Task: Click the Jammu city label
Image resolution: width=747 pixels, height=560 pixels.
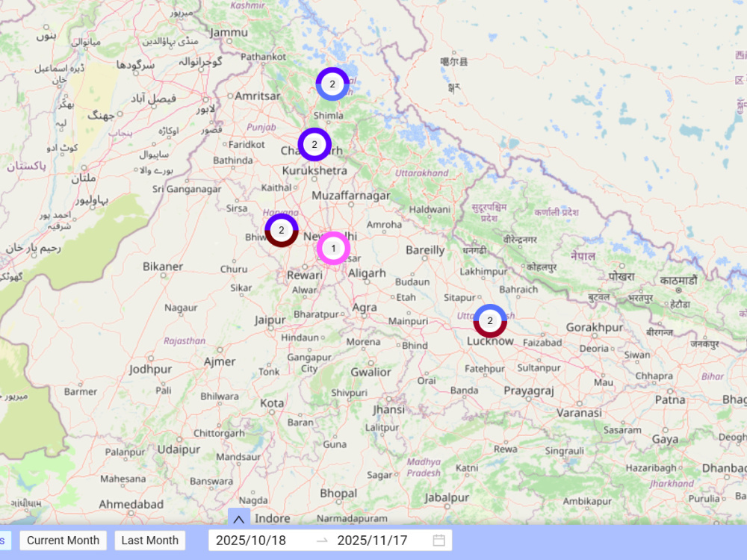Action: (x=229, y=32)
